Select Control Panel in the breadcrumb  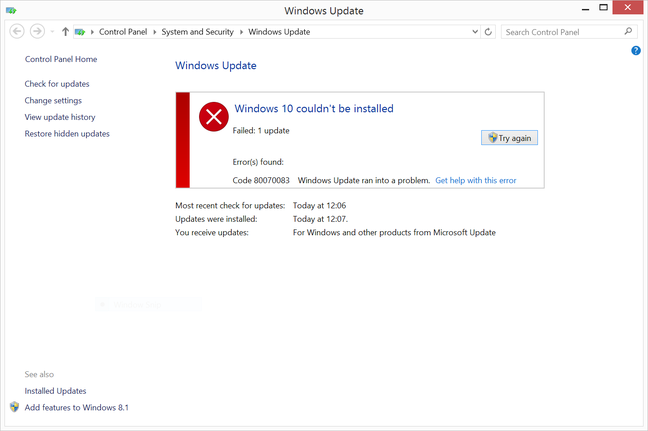123,32
